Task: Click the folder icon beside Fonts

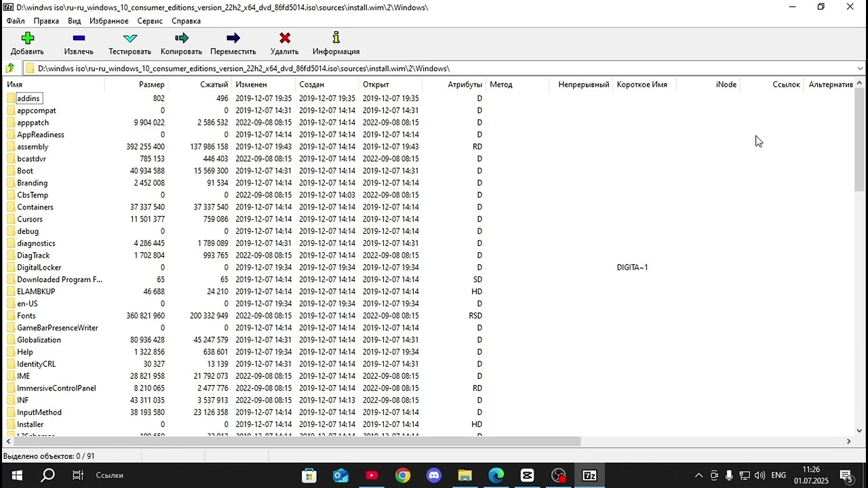Action: point(11,316)
